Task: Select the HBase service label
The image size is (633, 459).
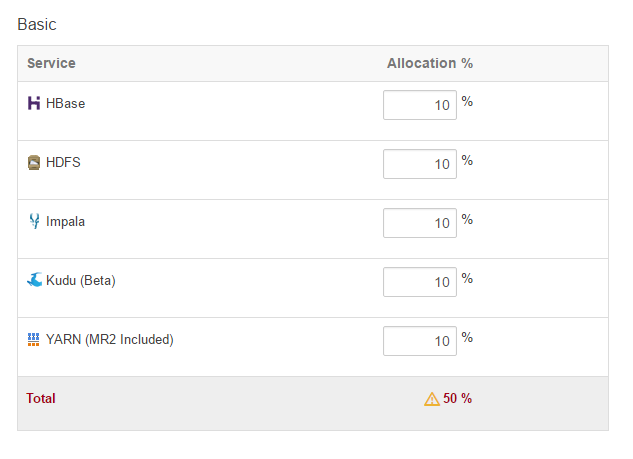Action: tap(66, 103)
